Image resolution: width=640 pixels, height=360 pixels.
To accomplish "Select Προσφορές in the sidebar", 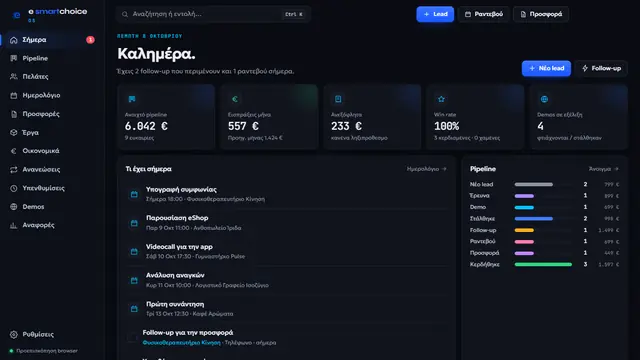I will pyautogui.click(x=52, y=114).
